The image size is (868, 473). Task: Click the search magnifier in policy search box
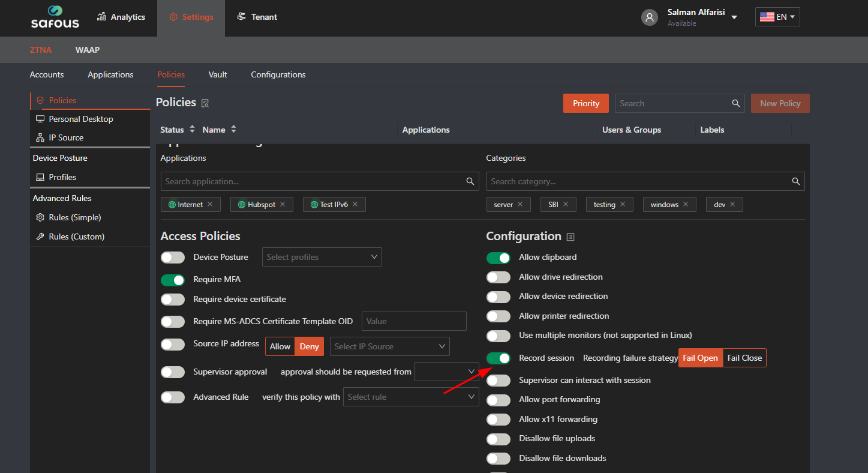coord(735,103)
